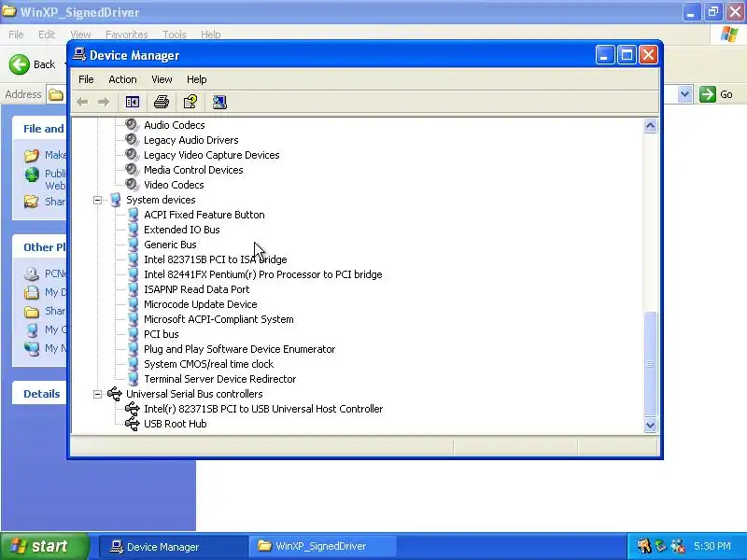Click the Generic Bus device icon
The width and height of the screenshot is (747, 560).
coord(134,245)
